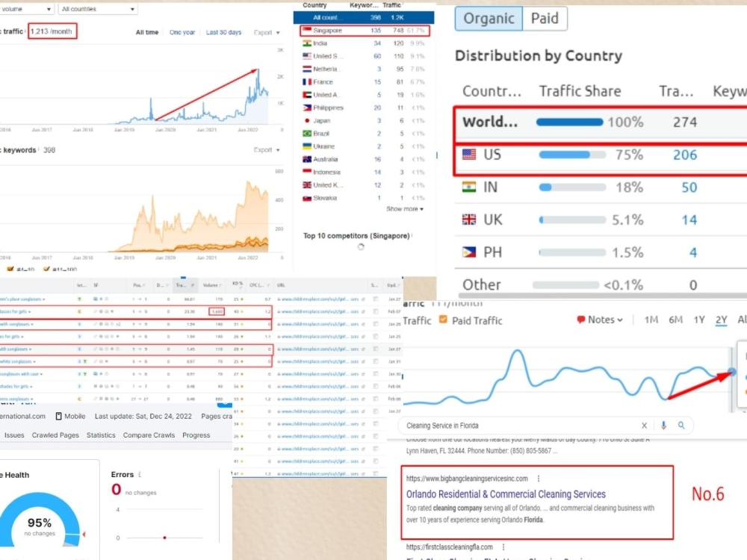
Task: Click the US traffic share 75% bar
Action: click(572, 155)
